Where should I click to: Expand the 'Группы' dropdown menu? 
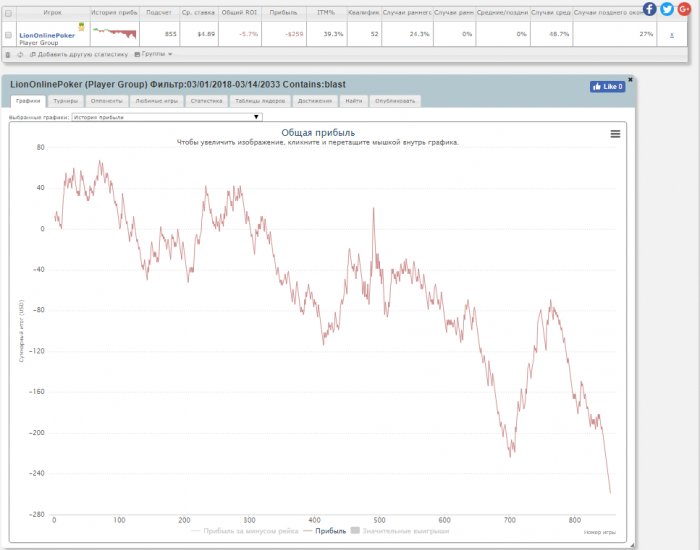[154, 54]
